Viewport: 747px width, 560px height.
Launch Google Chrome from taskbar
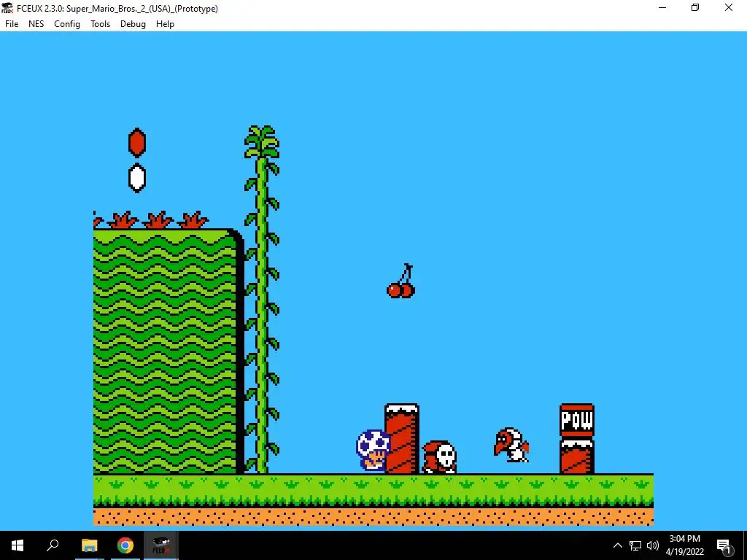pyautogui.click(x=125, y=545)
